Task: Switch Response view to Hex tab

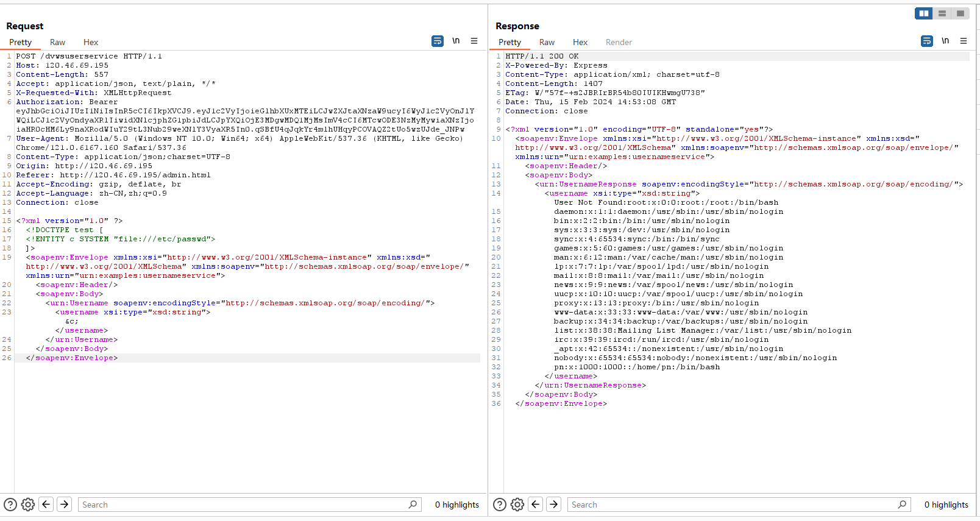Action: pos(580,42)
